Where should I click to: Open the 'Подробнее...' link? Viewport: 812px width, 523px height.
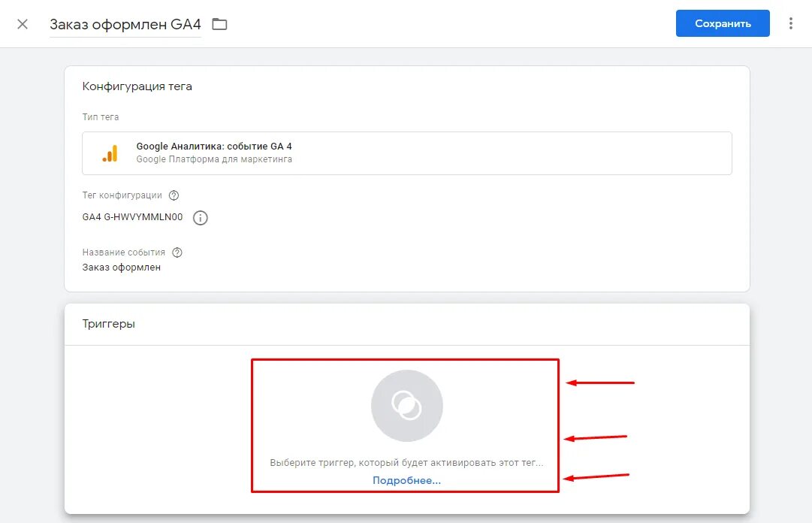(x=406, y=480)
